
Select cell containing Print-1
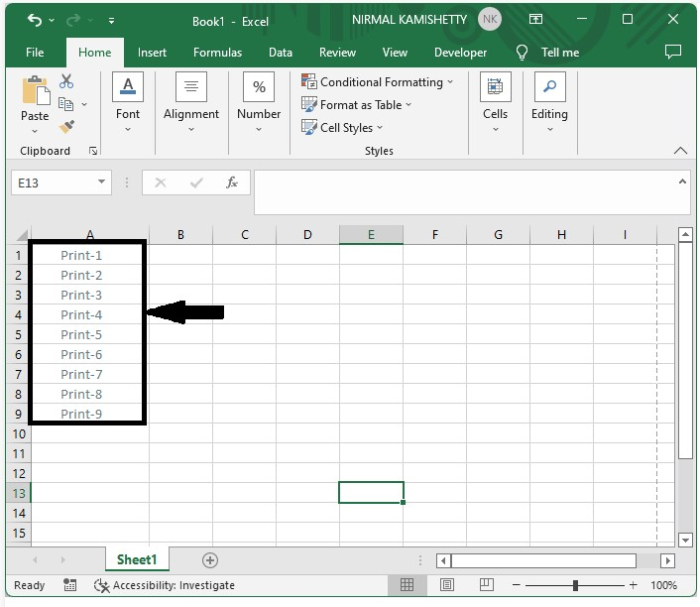90,255
